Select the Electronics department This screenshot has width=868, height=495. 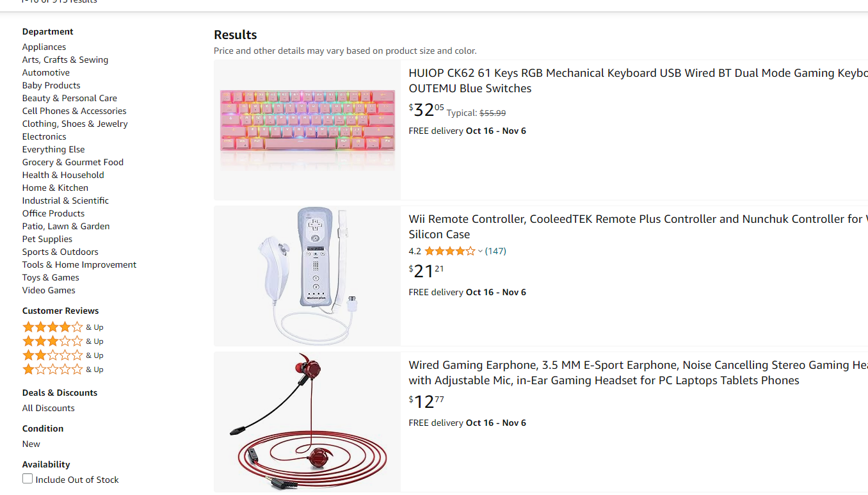click(x=44, y=136)
